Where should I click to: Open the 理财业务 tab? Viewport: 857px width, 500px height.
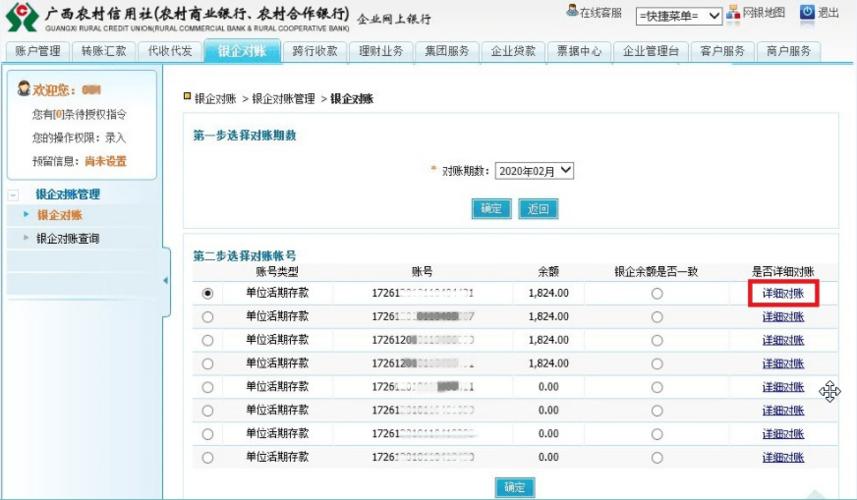(381, 51)
